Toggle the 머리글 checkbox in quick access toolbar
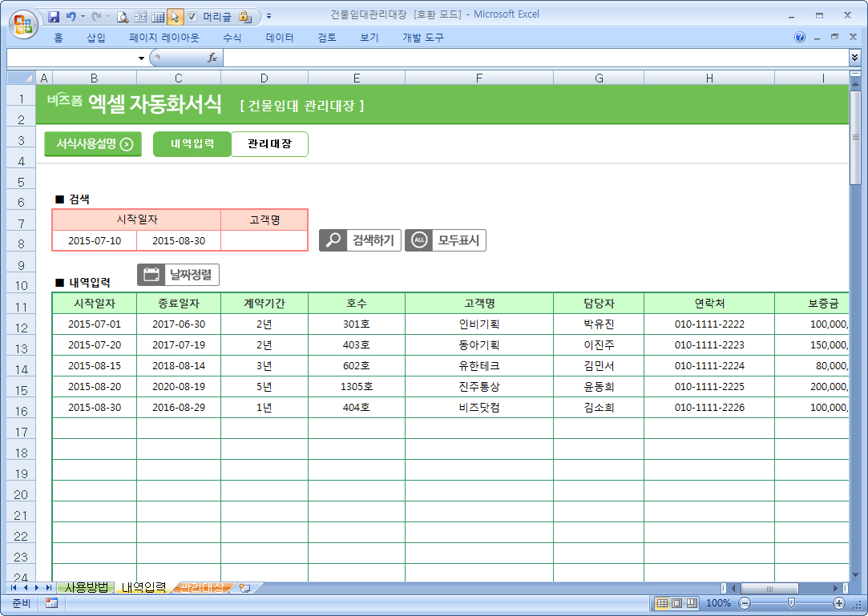 [192, 15]
